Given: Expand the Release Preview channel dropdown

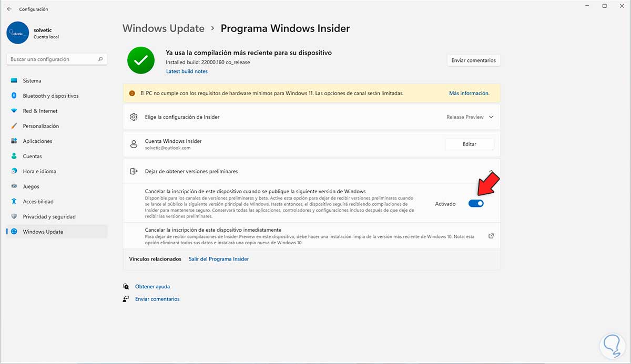Looking at the screenshot, I should click(470, 117).
